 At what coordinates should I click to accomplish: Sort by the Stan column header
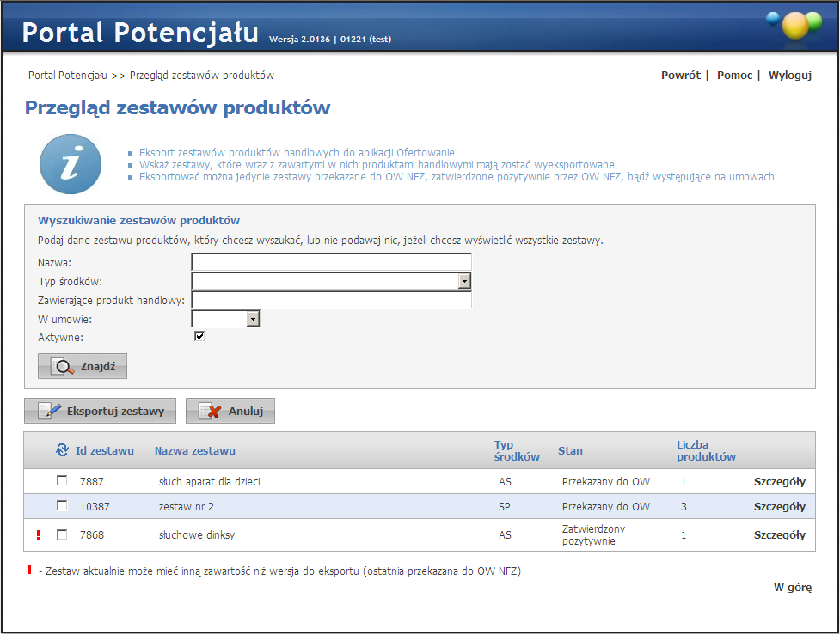pos(570,451)
